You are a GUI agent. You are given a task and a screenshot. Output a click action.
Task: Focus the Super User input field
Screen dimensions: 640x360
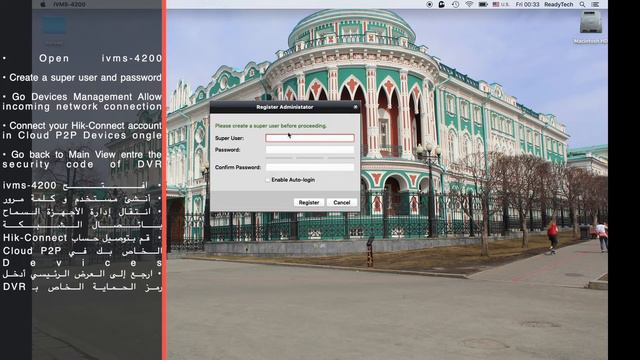[x=310, y=138]
